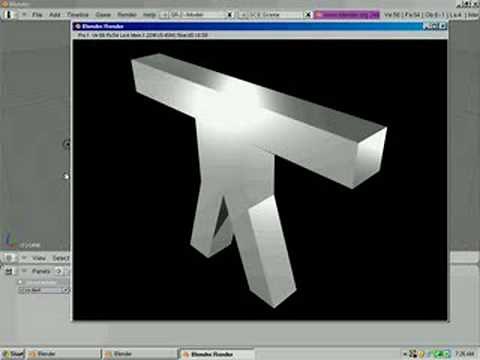Image resolution: width=480 pixels, height=360 pixels.
Task: Open the 3D view window type icon
Action: (9, 258)
